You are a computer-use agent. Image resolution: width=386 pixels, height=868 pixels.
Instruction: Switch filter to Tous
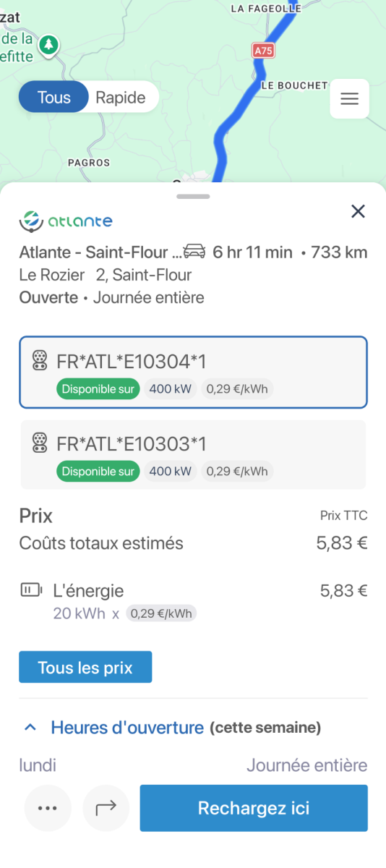pos(53,98)
